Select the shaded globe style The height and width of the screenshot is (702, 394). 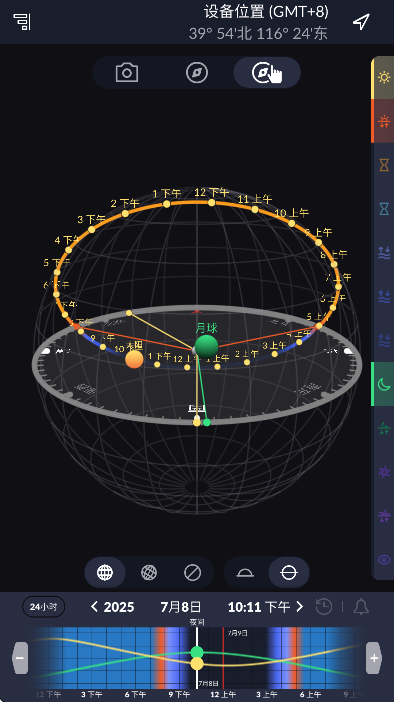tap(149, 573)
